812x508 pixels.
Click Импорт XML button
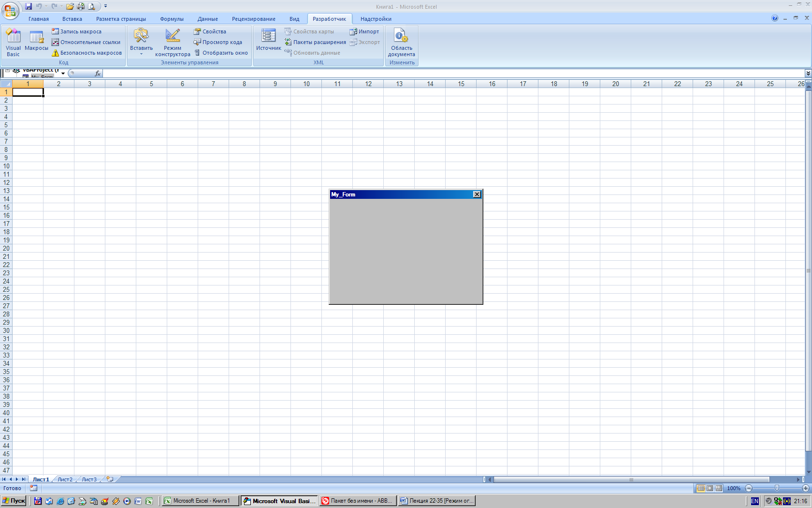point(364,31)
